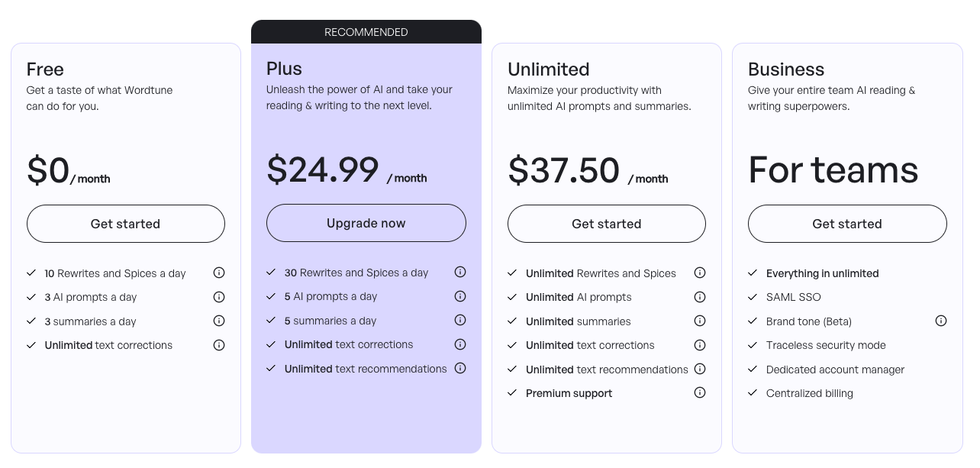980x468 pixels.
Task: Click the checkmark beside Everything in unlimited
Action: click(x=752, y=273)
